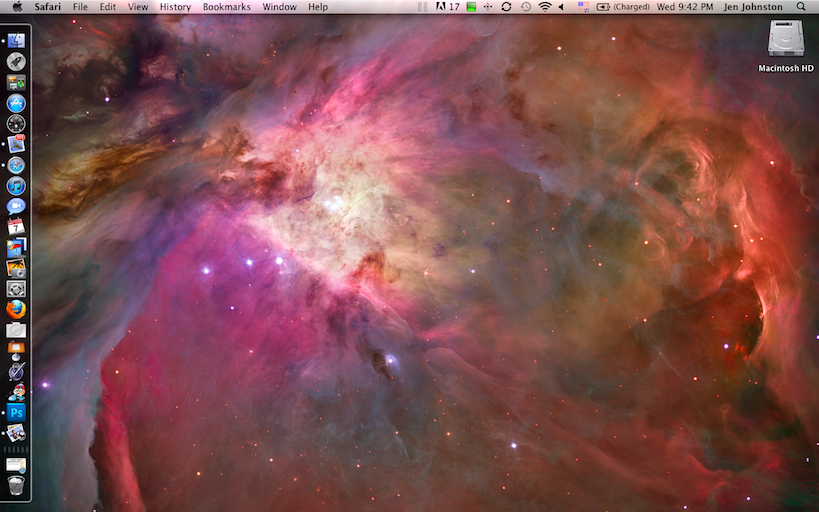Image resolution: width=819 pixels, height=512 pixels.
Task: Open the App Store dock icon
Action: point(16,103)
